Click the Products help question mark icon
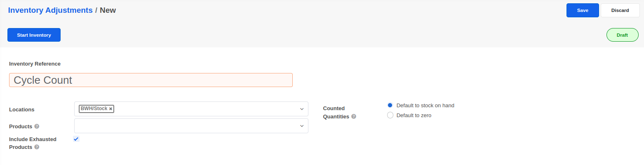The height and width of the screenshot is (165, 644). [37, 126]
